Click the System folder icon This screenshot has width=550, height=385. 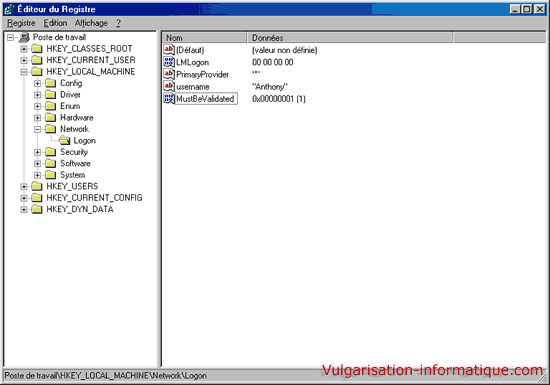pyautogui.click(x=51, y=175)
